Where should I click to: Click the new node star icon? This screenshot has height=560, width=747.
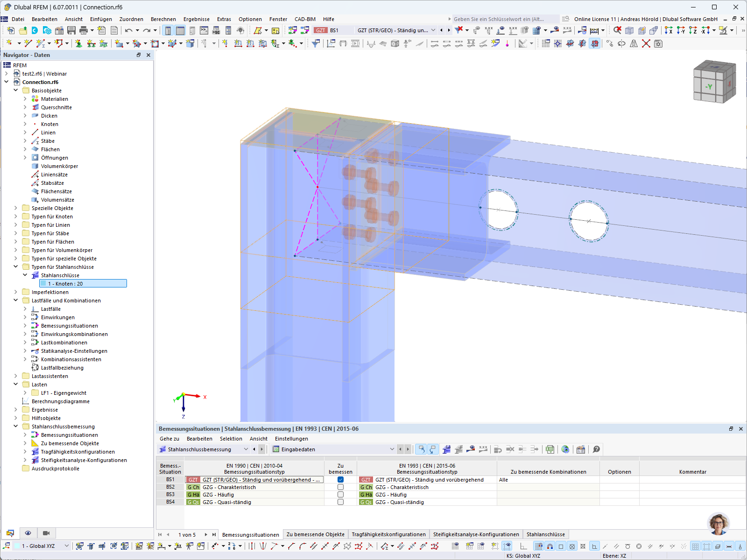pyautogui.click(x=9, y=43)
